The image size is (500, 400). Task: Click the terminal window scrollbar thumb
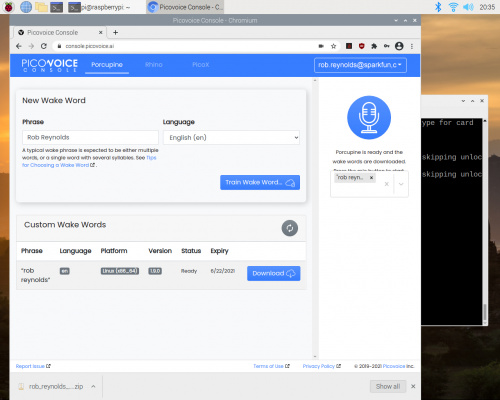pos(485,313)
